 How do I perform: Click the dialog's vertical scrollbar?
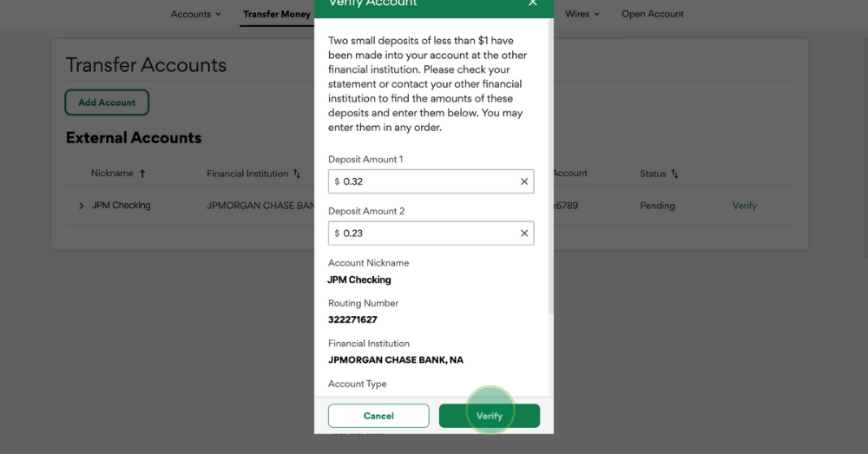pos(549,174)
